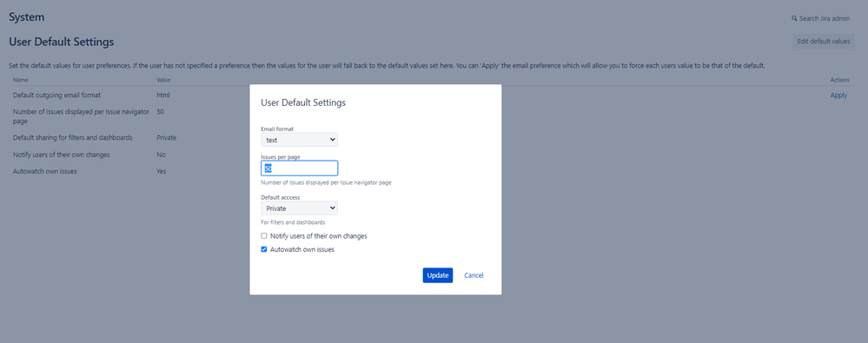Click the 'html' value cell

click(x=162, y=96)
